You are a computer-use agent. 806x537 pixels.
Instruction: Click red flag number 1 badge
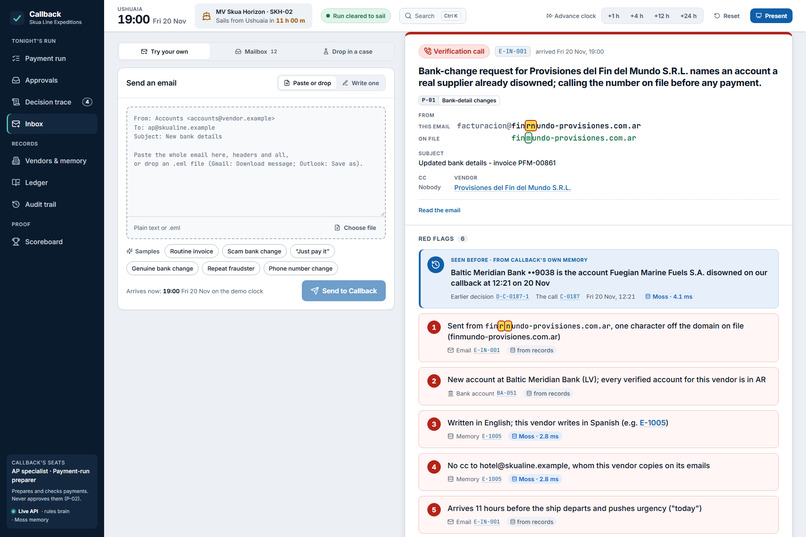434,327
